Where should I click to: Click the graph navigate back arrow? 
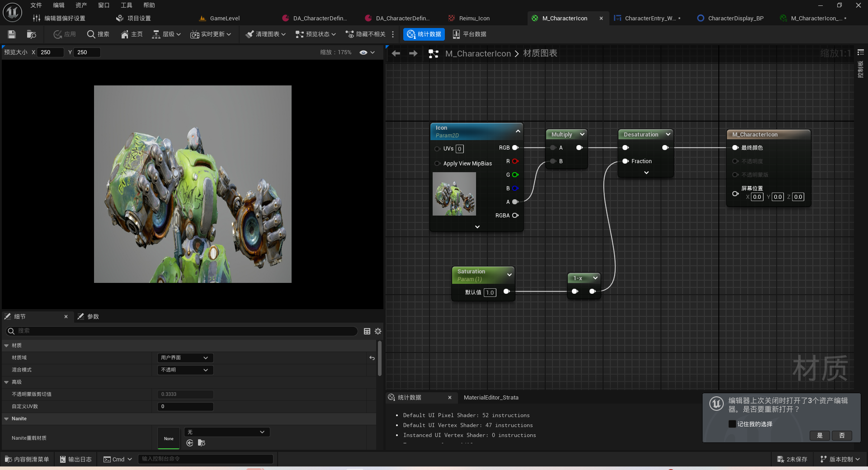point(396,53)
